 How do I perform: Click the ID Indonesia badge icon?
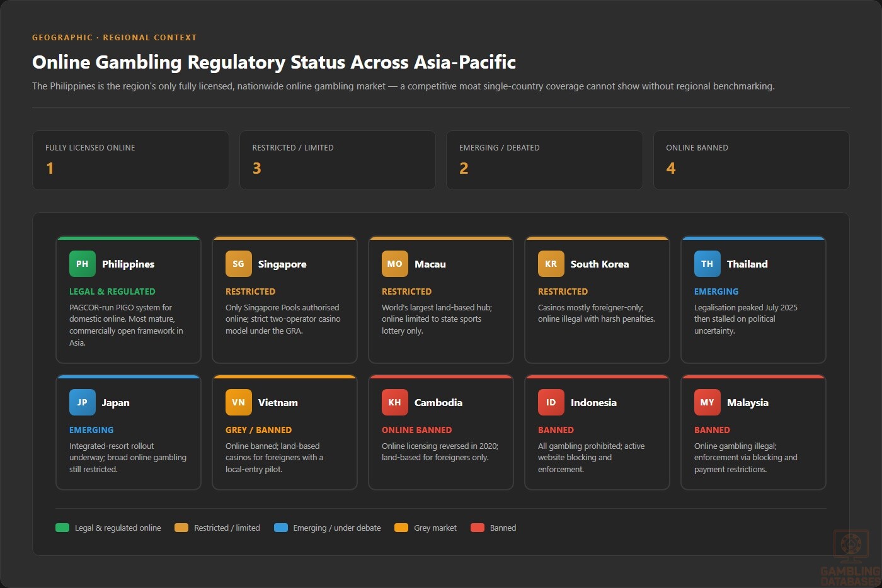[551, 402]
